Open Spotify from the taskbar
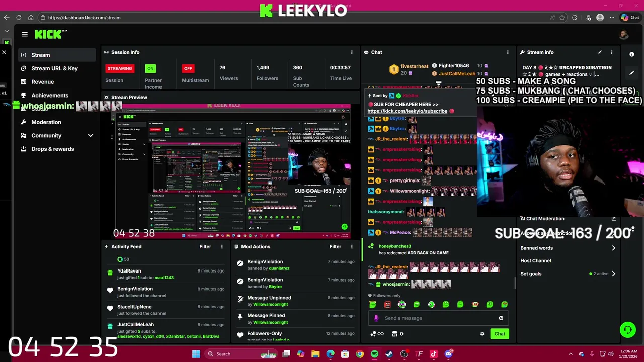 click(x=374, y=354)
